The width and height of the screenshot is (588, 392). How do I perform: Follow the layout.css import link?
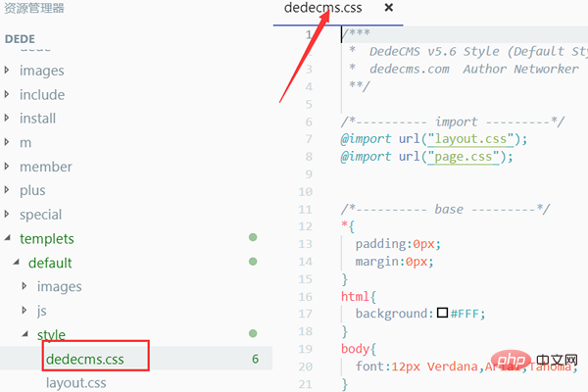click(470, 139)
